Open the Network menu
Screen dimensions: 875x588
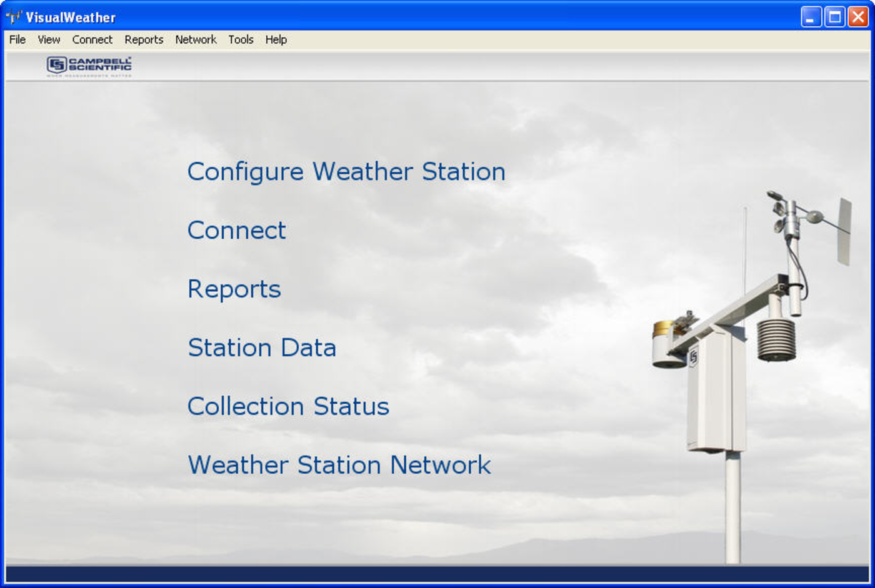pyautogui.click(x=196, y=39)
